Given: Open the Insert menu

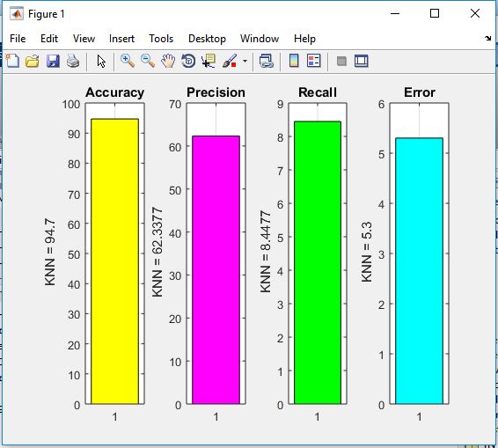Looking at the screenshot, I should [x=121, y=39].
